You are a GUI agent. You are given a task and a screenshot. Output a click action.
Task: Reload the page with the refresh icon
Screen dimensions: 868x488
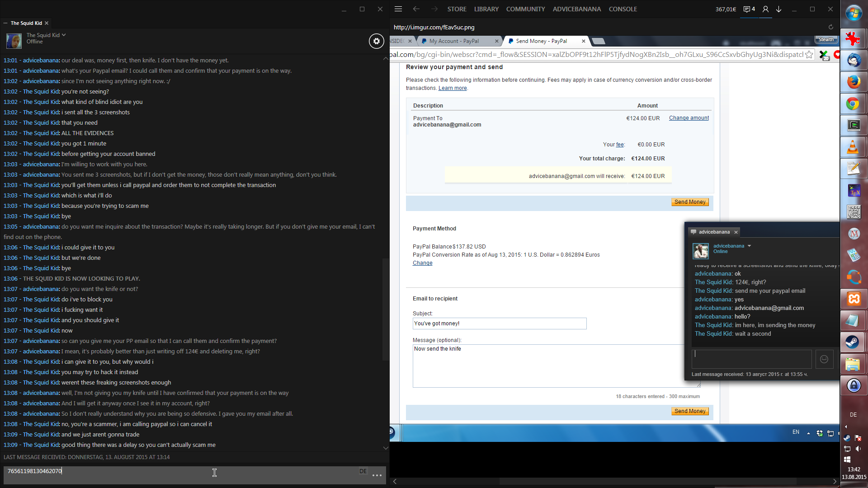pos(830,27)
